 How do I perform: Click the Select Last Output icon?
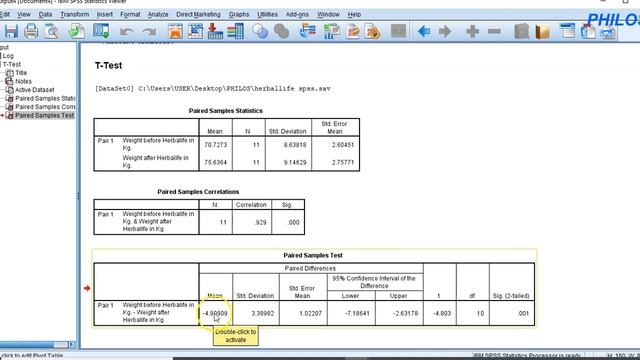[307, 31]
